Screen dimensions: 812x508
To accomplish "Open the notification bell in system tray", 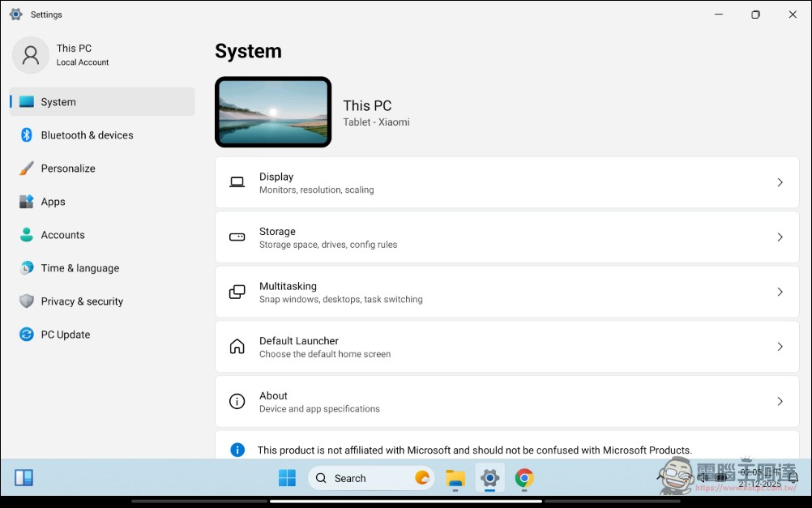I will (793, 477).
